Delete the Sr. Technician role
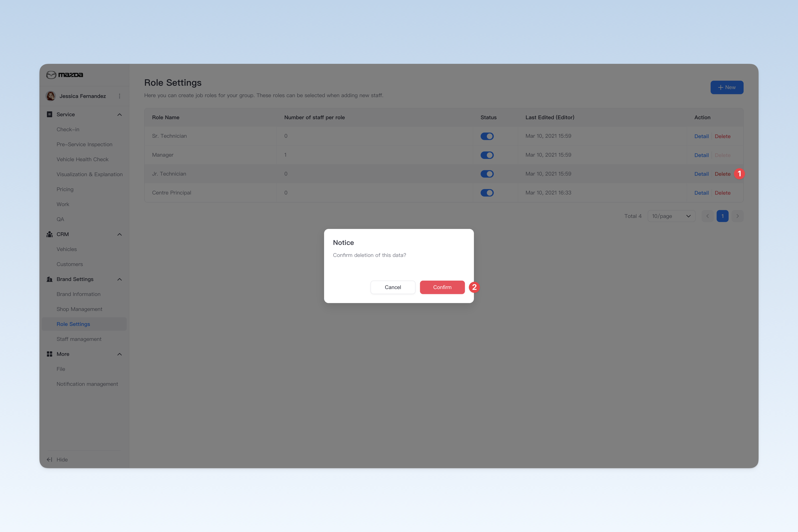 click(722, 136)
